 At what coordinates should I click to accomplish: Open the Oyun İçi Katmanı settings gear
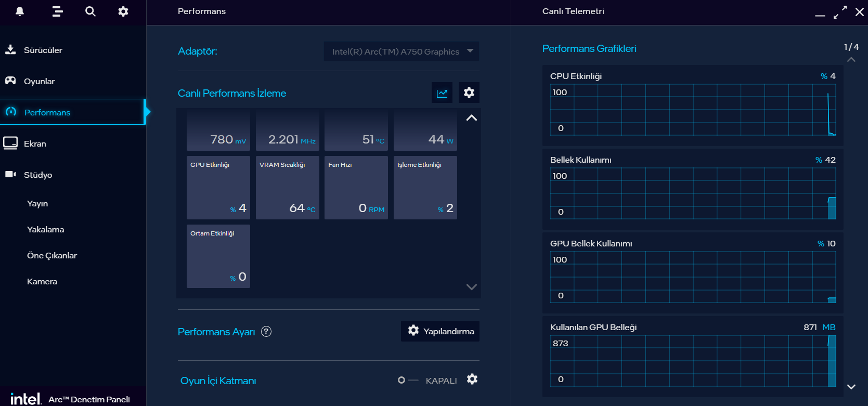pyautogui.click(x=472, y=379)
